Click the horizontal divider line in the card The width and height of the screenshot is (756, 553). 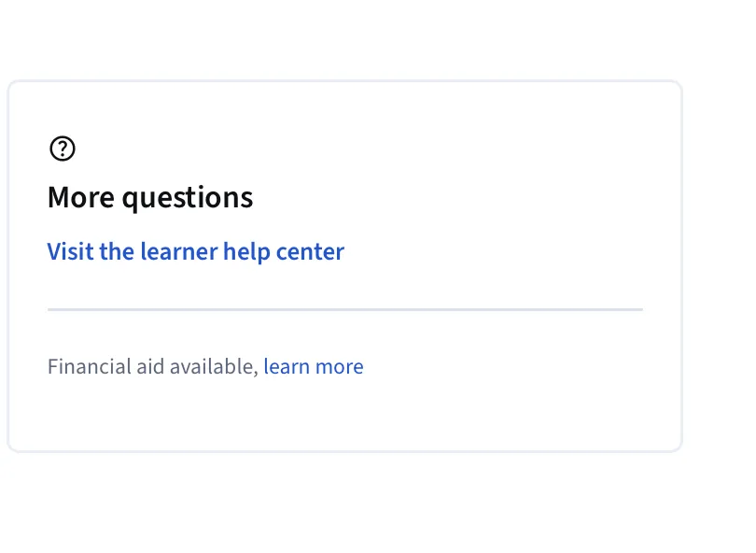[x=345, y=309]
